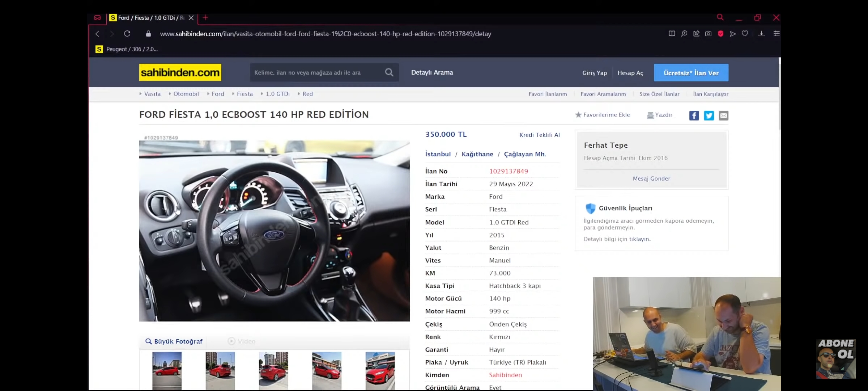Click the Güvenlik İpuçları shield icon
The image size is (868, 391).
click(x=590, y=208)
